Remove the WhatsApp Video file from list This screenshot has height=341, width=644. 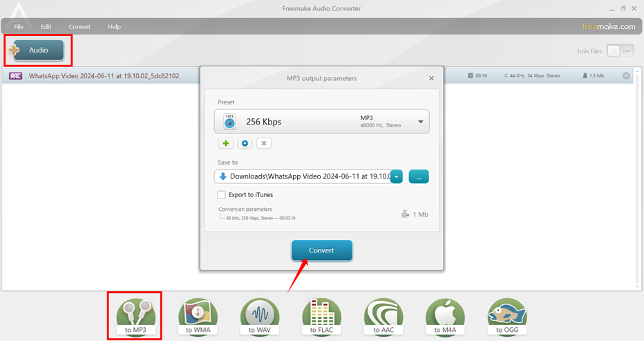(626, 75)
